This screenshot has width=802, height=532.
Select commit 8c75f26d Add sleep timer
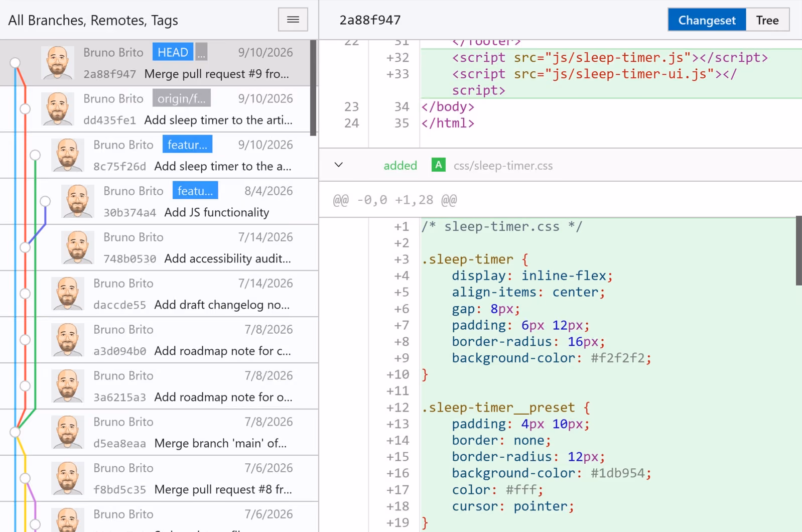[159, 155]
